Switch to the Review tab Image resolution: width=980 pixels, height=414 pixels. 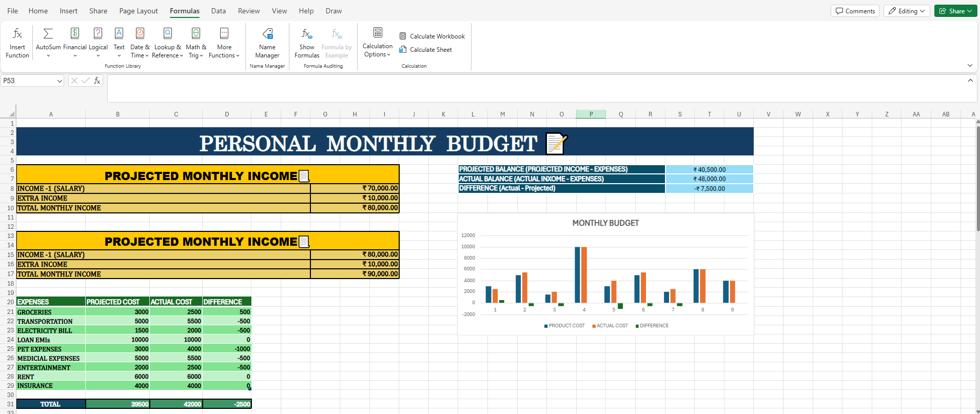[249, 11]
